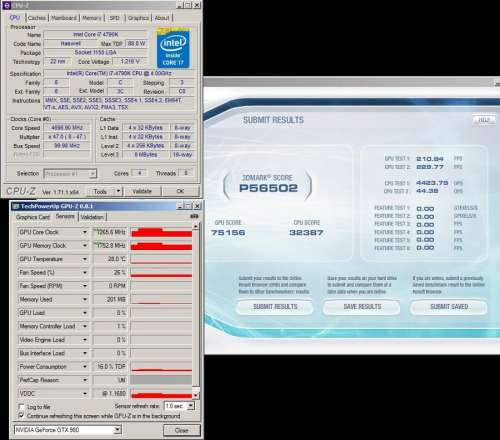Image resolution: width=500 pixels, height=440 pixels.
Task: Click the CPU-Z title bar icon
Action: coord(7,5)
